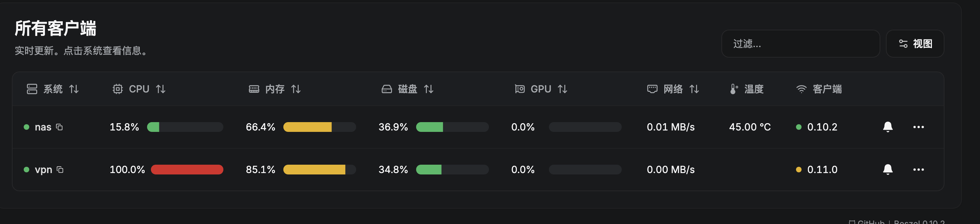Open alerts bell for vpn
Viewport: 980px width, 224px height.
(888, 170)
